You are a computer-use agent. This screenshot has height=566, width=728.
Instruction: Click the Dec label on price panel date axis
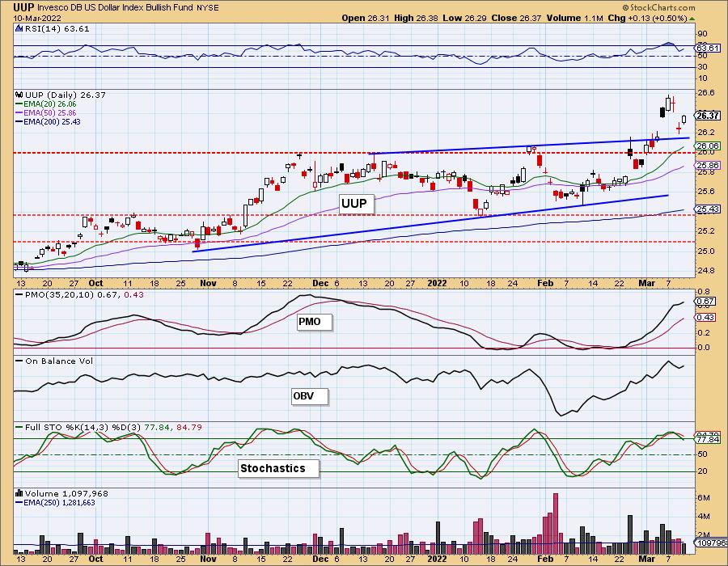click(x=320, y=284)
